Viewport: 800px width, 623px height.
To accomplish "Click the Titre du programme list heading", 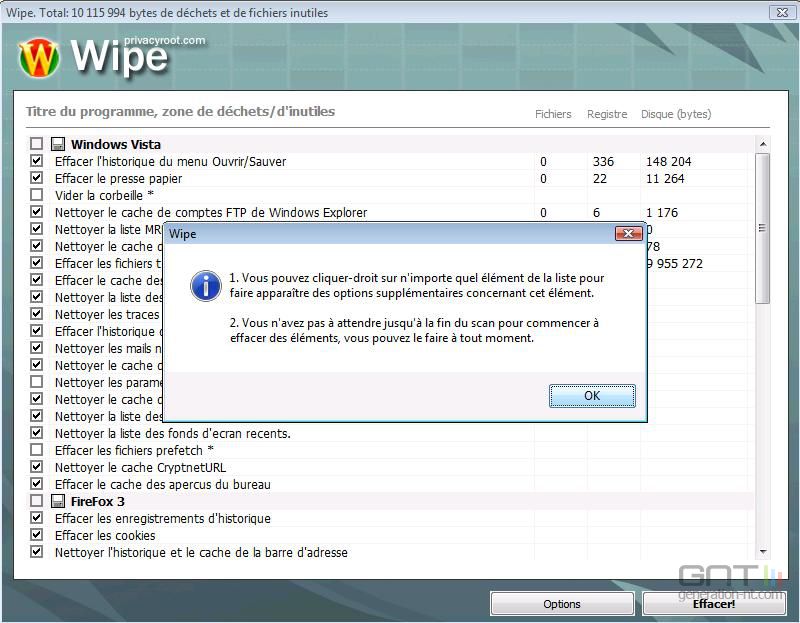I will pyautogui.click(x=181, y=111).
